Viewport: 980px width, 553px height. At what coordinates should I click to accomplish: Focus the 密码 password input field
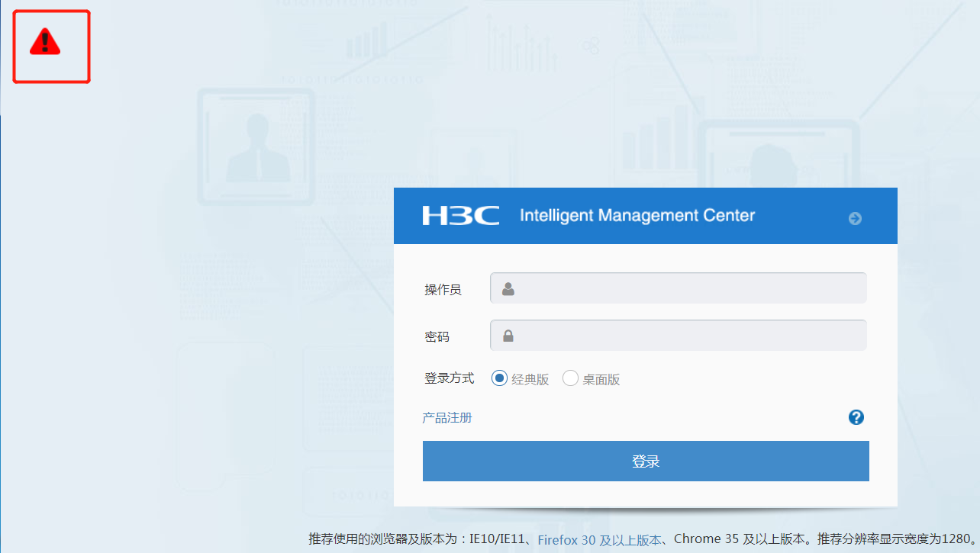(x=687, y=336)
